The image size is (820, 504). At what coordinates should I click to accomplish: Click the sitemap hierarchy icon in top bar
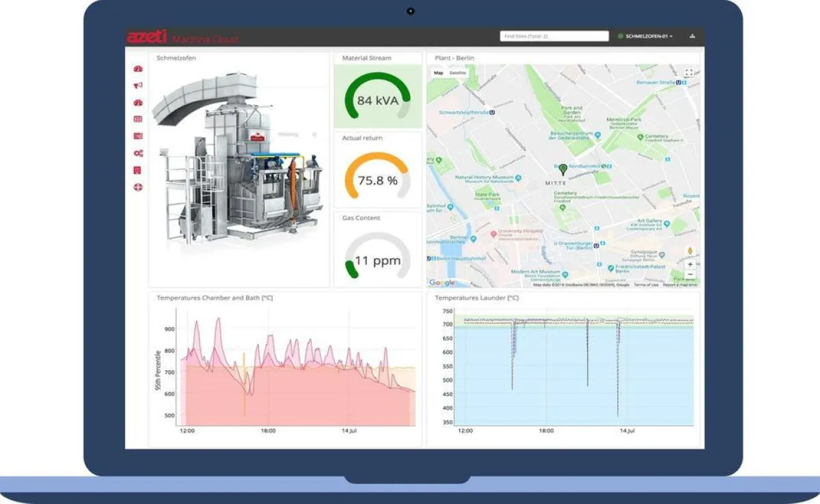(692, 36)
